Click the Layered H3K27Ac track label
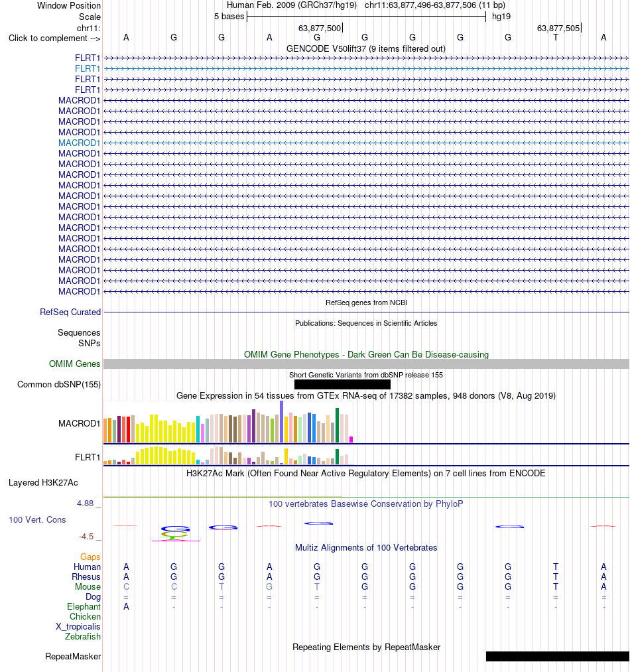This screenshot has width=630, height=672. point(43,482)
